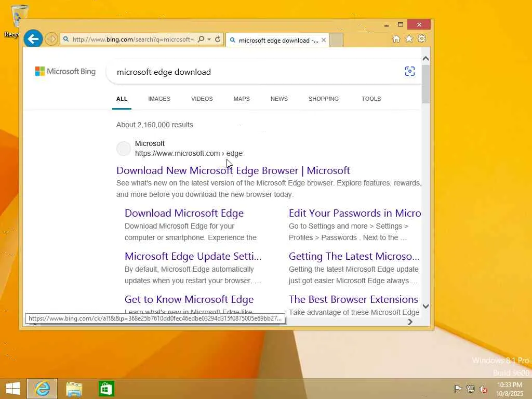The image size is (532, 399).
Task: Open the Windows Store taskbar icon
Action: 106,389
